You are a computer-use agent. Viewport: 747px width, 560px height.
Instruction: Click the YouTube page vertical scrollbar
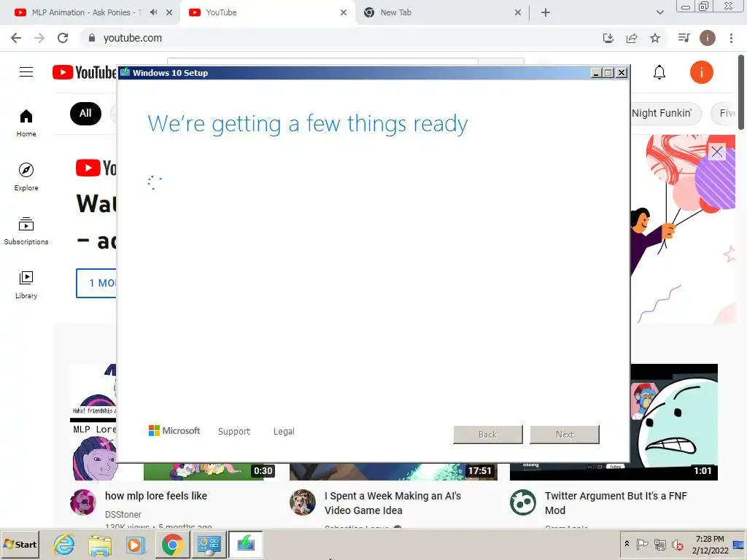pyautogui.click(x=741, y=93)
